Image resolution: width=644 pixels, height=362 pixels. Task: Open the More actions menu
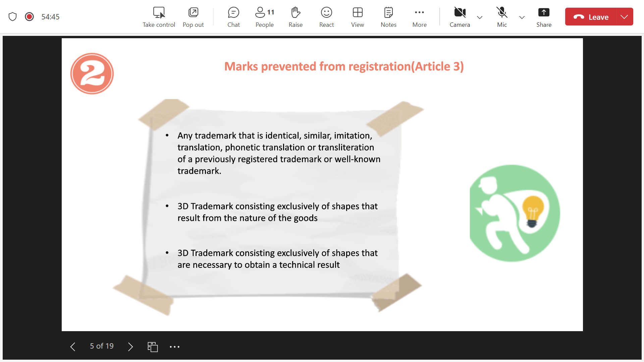[419, 17]
